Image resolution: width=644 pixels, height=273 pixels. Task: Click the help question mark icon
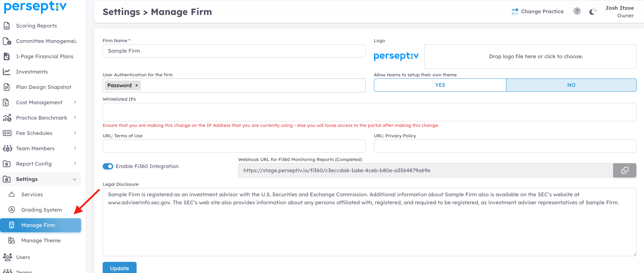coord(577,11)
